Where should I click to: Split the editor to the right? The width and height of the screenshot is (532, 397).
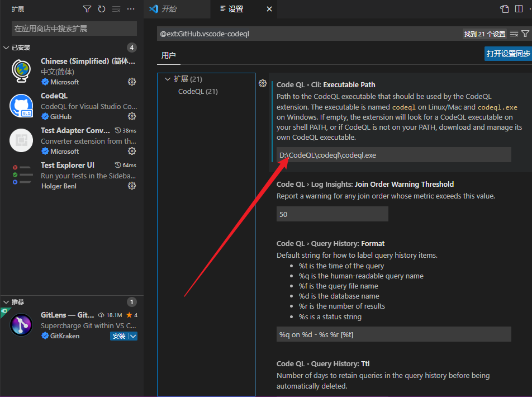(x=519, y=9)
